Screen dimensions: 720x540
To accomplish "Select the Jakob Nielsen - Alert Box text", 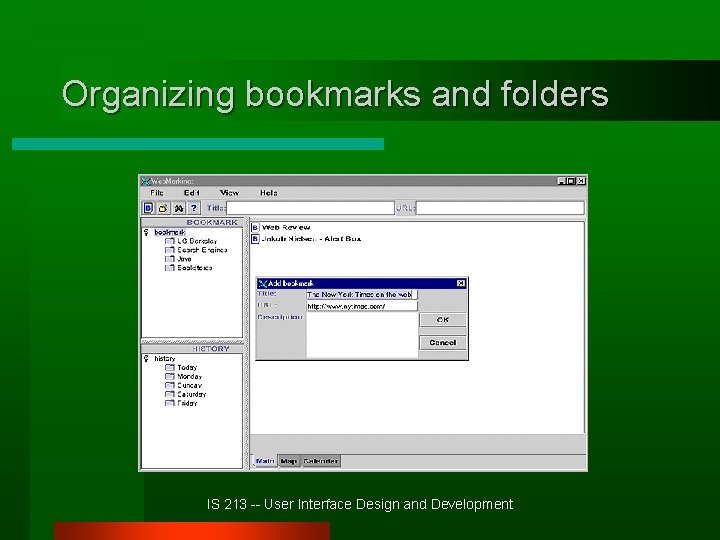I will coord(311,239).
